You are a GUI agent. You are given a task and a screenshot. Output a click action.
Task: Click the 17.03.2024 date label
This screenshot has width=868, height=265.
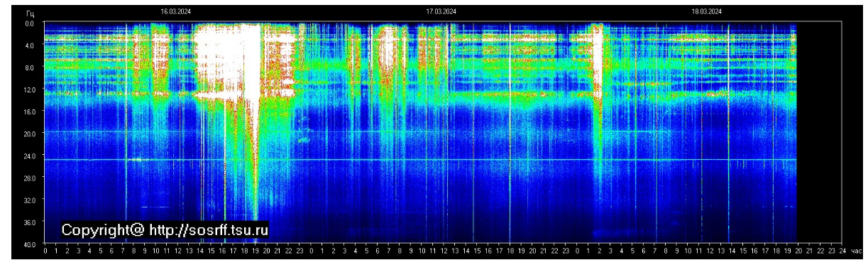(x=441, y=11)
